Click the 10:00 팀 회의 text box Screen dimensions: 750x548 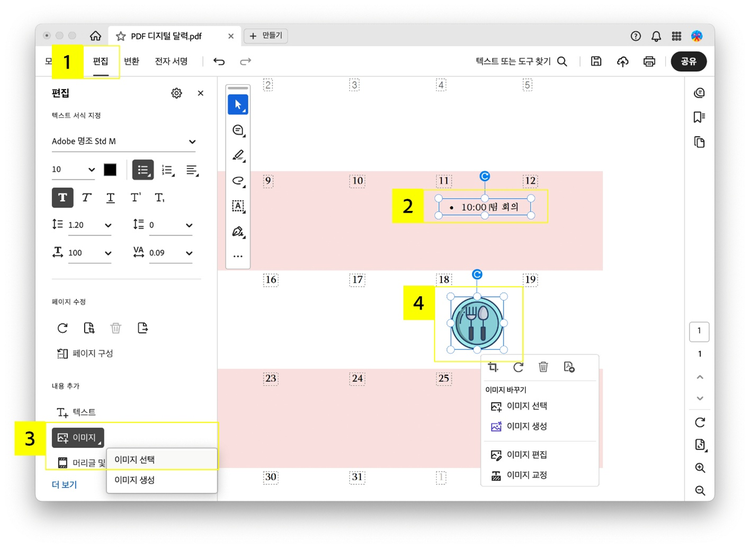click(x=485, y=207)
